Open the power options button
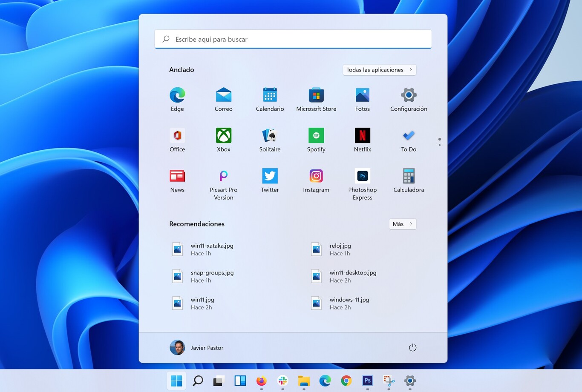The height and width of the screenshot is (392, 582). (412, 347)
